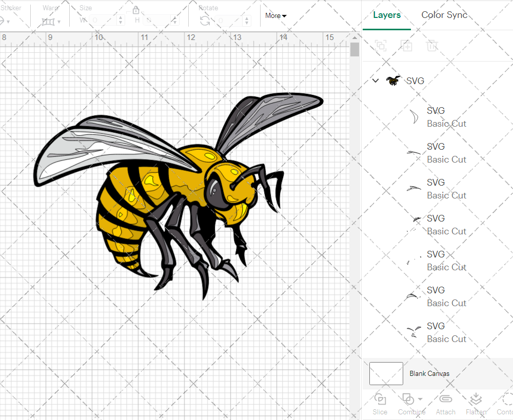The width and height of the screenshot is (513, 420).
Task: Click the Attach tool
Action: coord(446,405)
